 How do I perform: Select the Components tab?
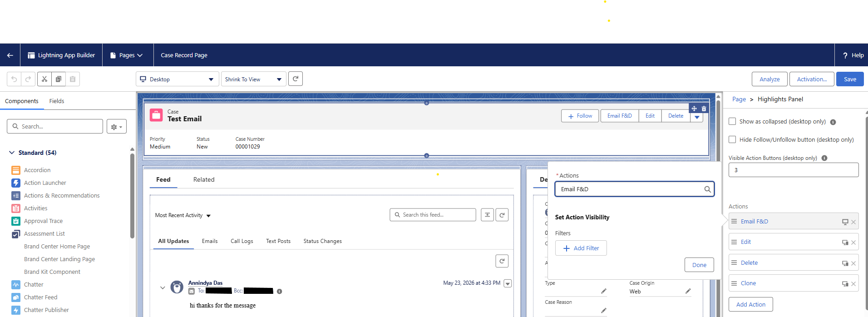[22, 101]
